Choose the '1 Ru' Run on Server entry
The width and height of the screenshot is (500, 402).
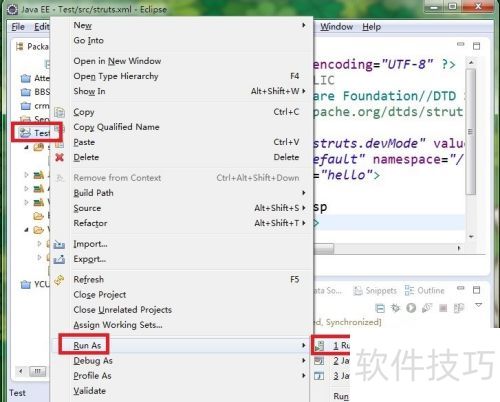tap(332, 345)
